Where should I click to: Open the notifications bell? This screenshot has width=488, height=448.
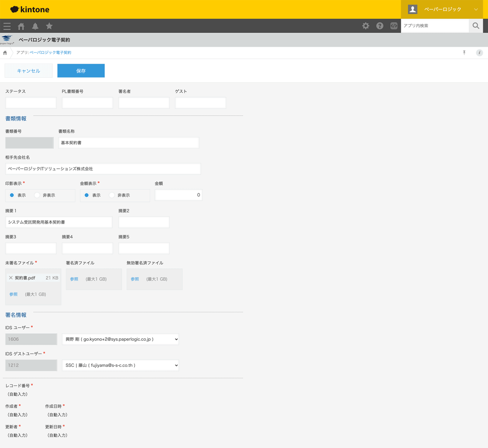35,26
